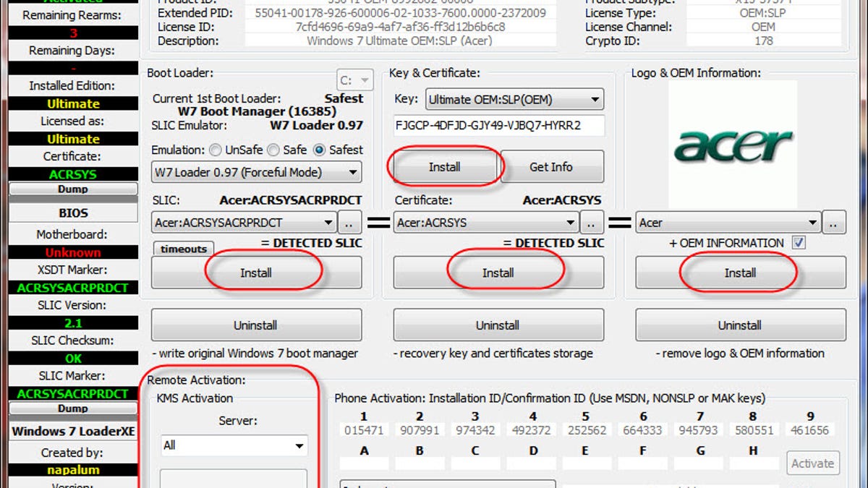
Task: Click the Dump button below Certificate ACRSYS
Action: [73, 189]
